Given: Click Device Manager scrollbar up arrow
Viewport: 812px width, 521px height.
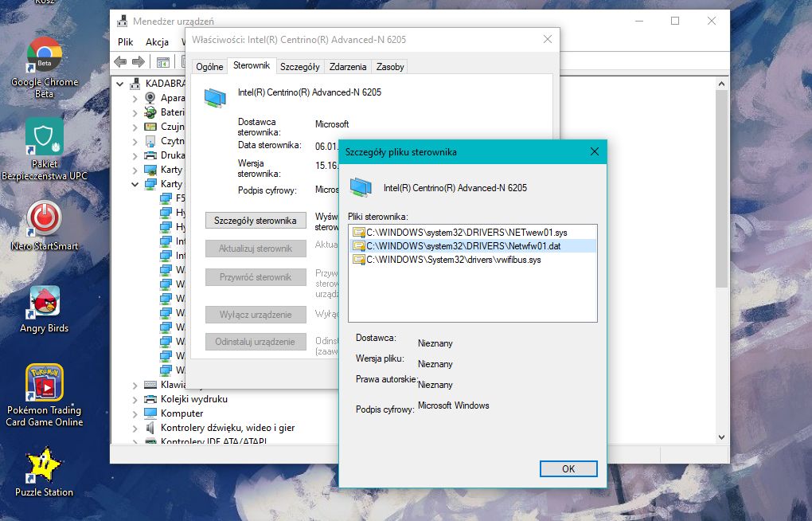Looking at the screenshot, I should (x=721, y=84).
